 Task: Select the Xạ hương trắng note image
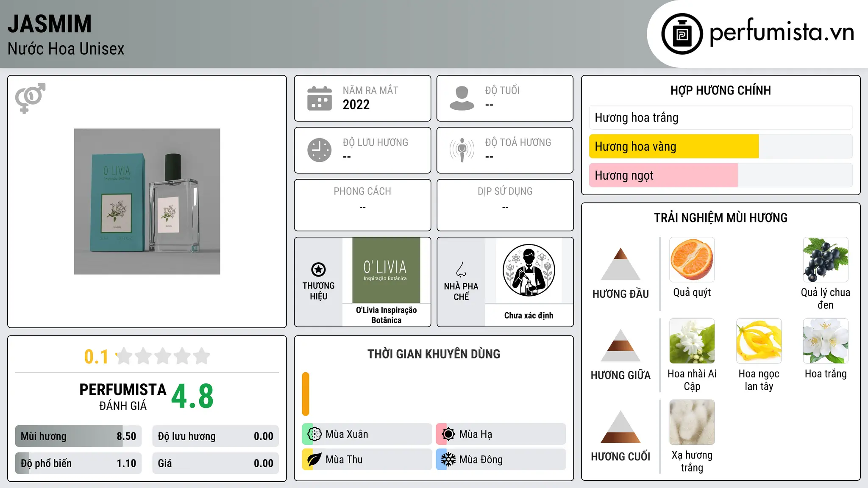692,422
